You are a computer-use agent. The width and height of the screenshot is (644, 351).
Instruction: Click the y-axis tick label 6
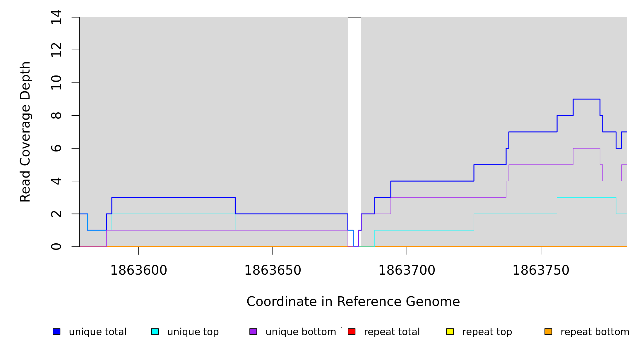pyautogui.click(x=56, y=148)
